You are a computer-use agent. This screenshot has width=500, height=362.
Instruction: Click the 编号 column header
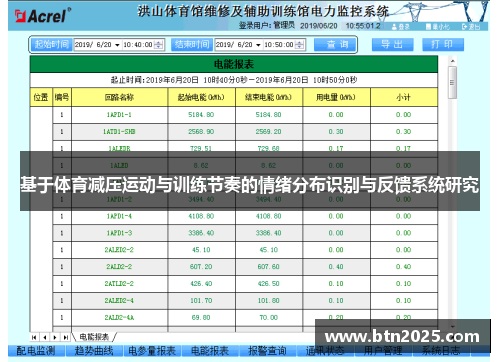coord(62,97)
